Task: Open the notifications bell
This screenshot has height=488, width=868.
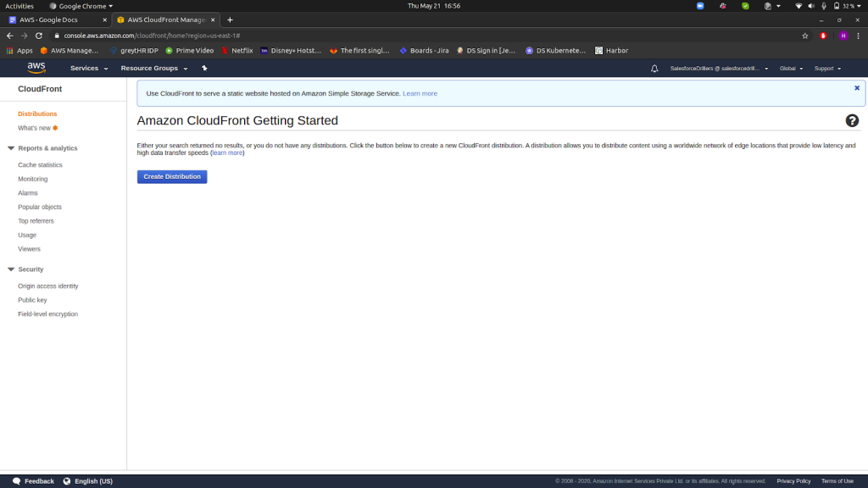Action: click(x=654, y=69)
